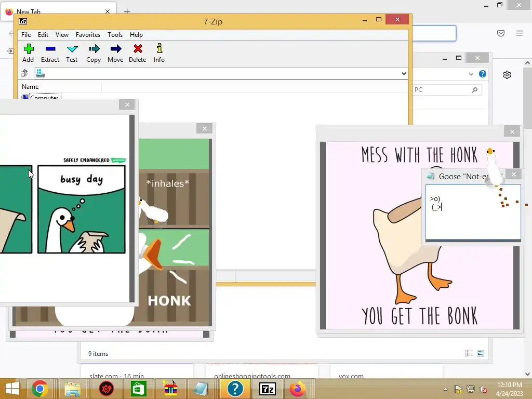The width and height of the screenshot is (532, 399).
Task: Open the Firefox hamburger application menu
Action: [520, 33]
